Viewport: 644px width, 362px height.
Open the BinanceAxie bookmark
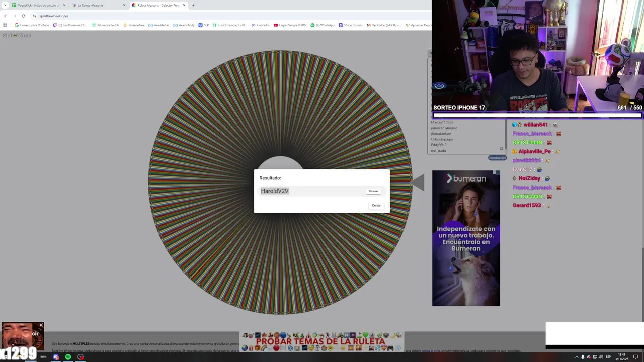(x=134, y=25)
